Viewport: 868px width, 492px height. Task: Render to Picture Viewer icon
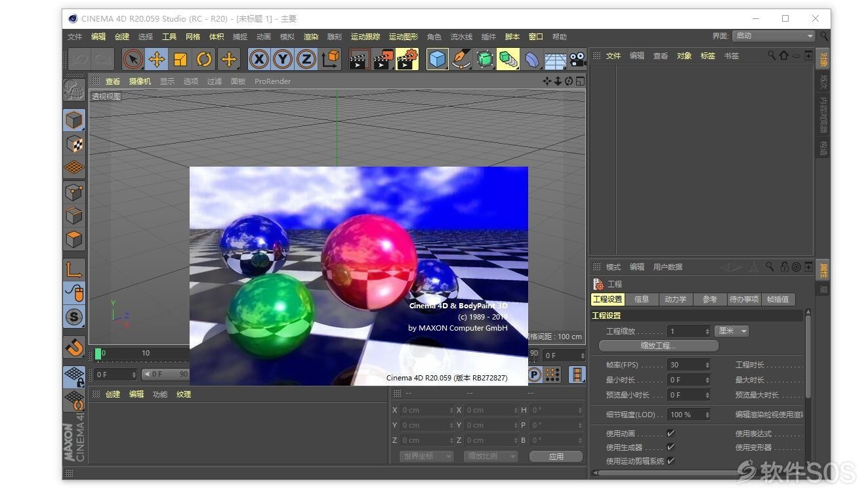[383, 60]
